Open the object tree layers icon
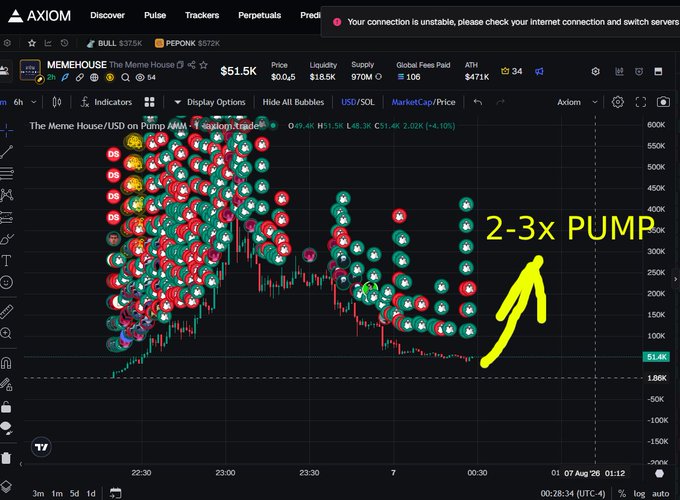Image resolution: width=680 pixels, height=500 pixels. point(6,486)
